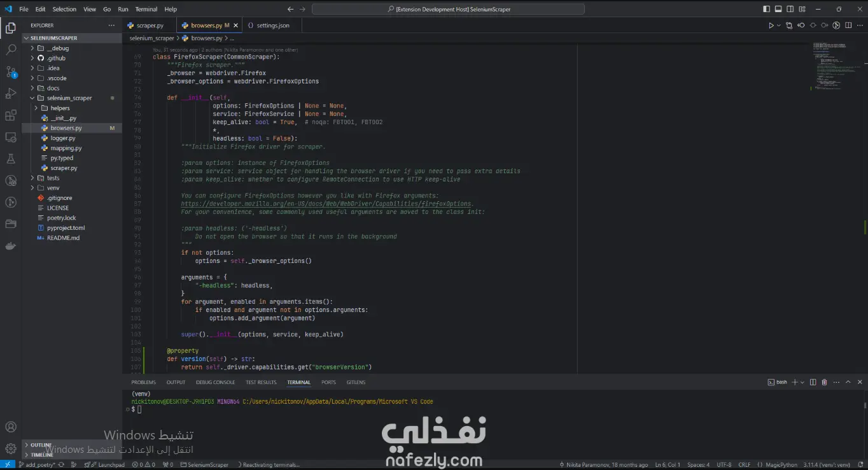Synchronize changes for add_poetry branch

tap(61, 465)
